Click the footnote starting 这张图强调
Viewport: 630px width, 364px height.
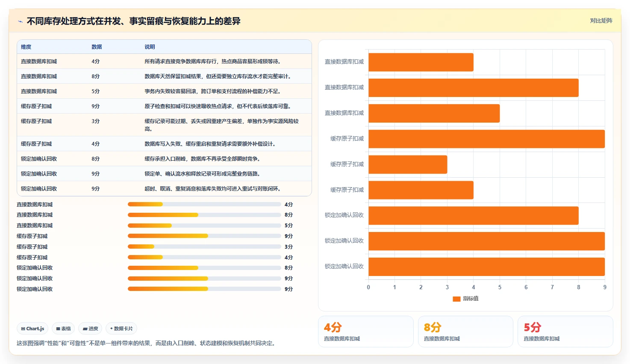(147, 343)
